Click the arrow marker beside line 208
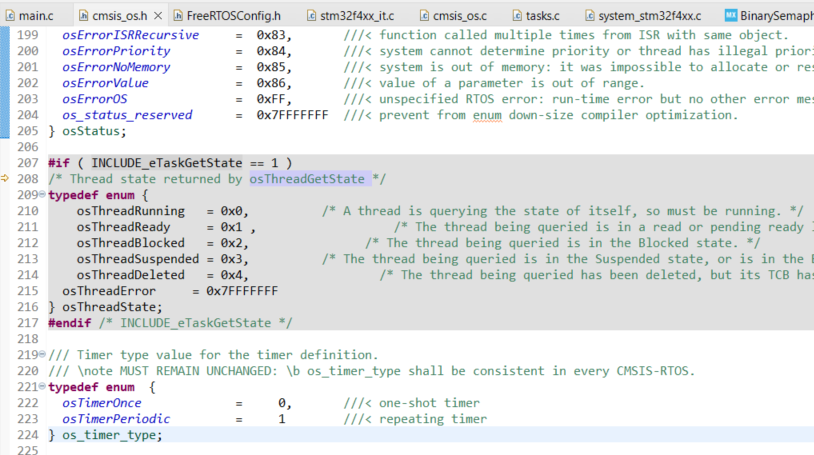 (6, 179)
